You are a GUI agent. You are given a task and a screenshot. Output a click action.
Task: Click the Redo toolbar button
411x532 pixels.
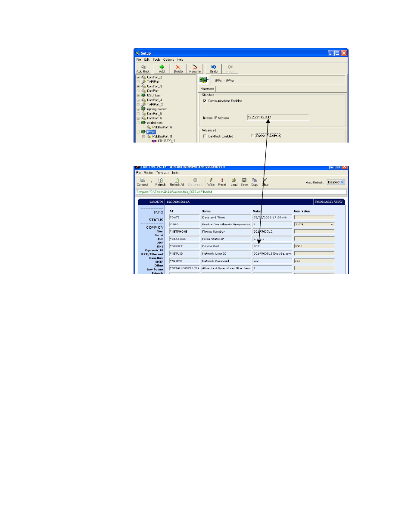tap(230, 69)
